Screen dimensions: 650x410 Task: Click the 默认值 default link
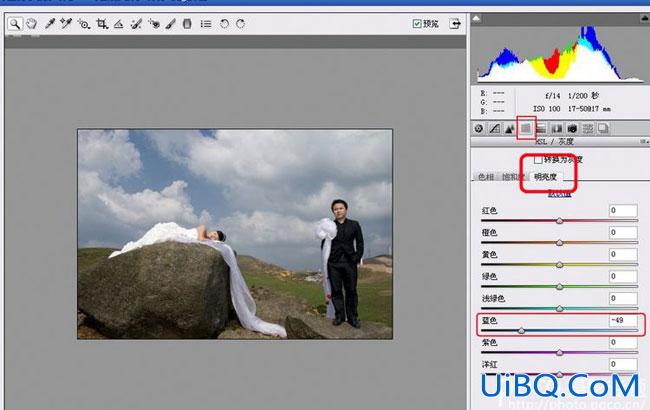pos(559,194)
